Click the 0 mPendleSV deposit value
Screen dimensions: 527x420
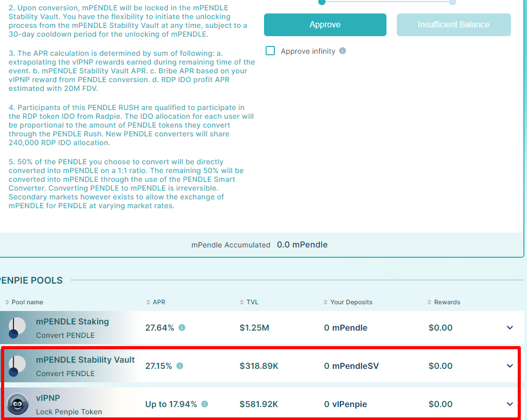(351, 366)
